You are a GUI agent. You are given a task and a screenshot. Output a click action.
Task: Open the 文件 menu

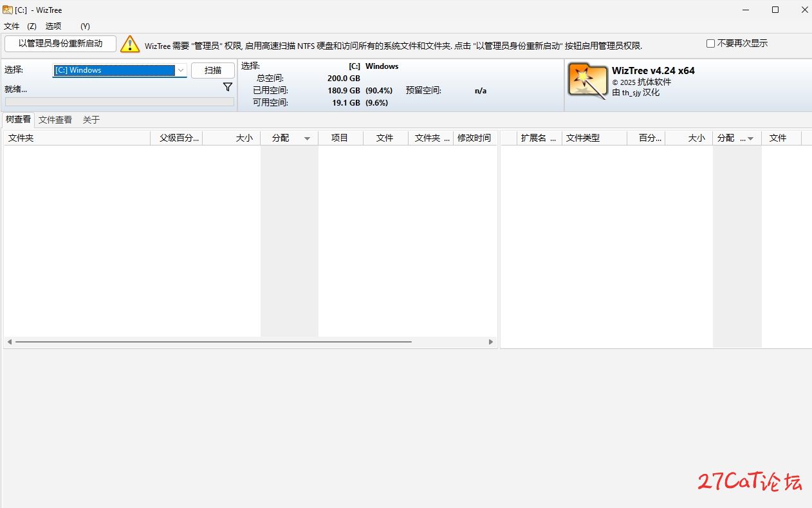12,26
